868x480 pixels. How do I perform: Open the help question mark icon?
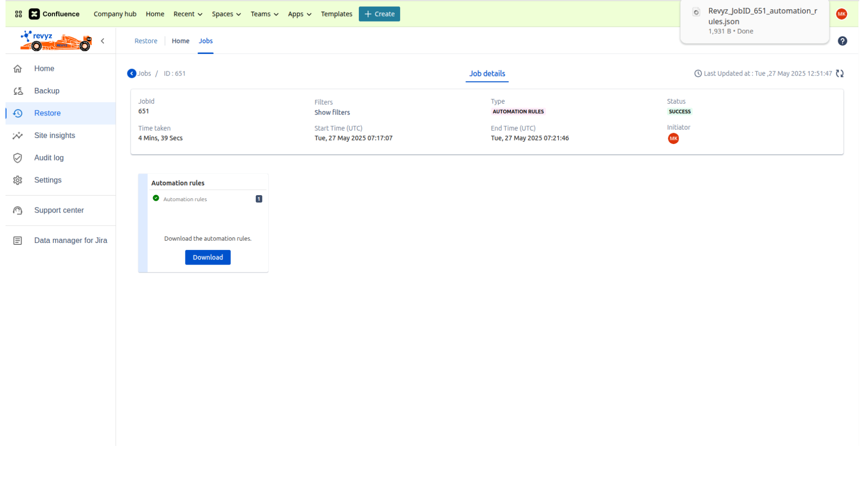point(842,41)
